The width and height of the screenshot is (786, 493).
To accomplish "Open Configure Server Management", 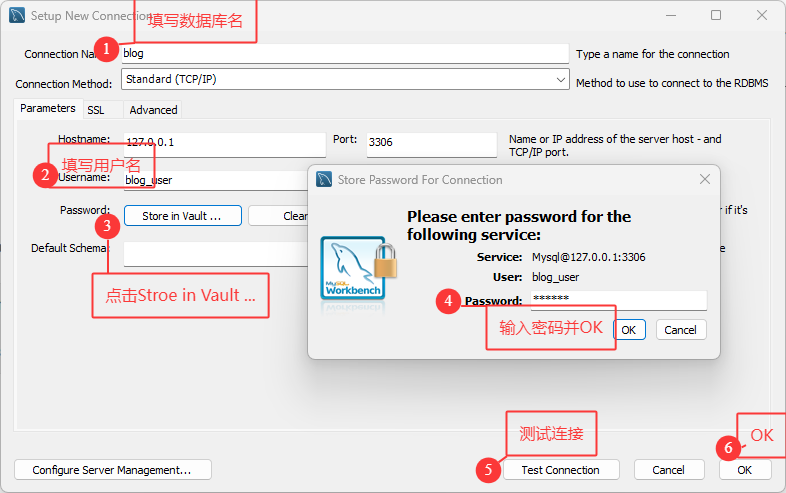I will [114, 470].
